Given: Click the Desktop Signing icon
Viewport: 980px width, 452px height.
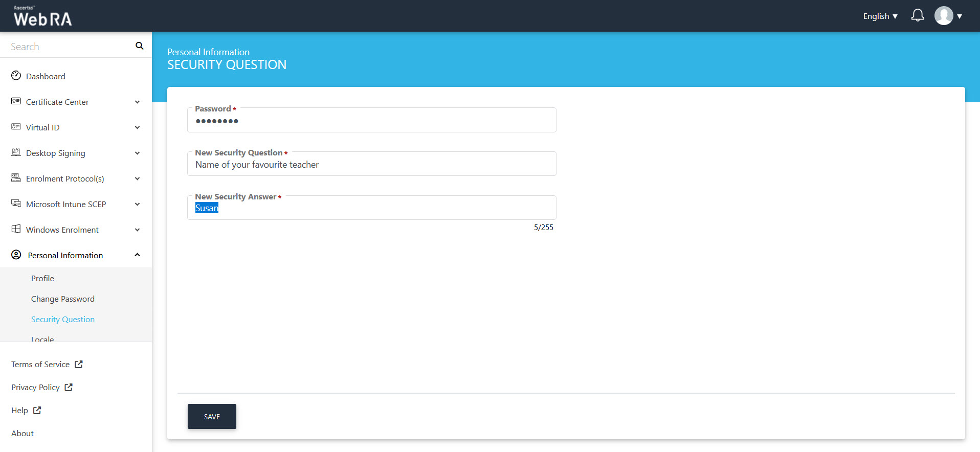Looking at the screenshot, I should (x=16, y=152).
